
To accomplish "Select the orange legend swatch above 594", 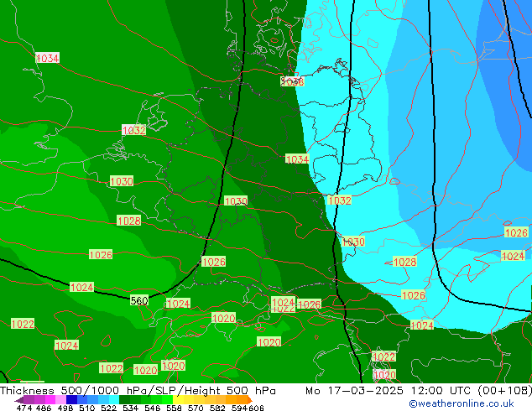I will [x=243, y=399].
